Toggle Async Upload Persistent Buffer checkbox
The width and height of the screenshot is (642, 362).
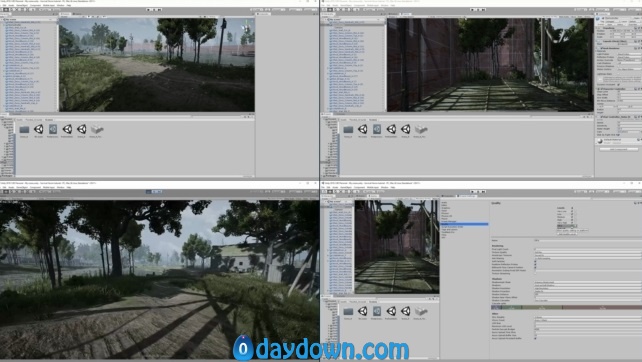(536, 338)
